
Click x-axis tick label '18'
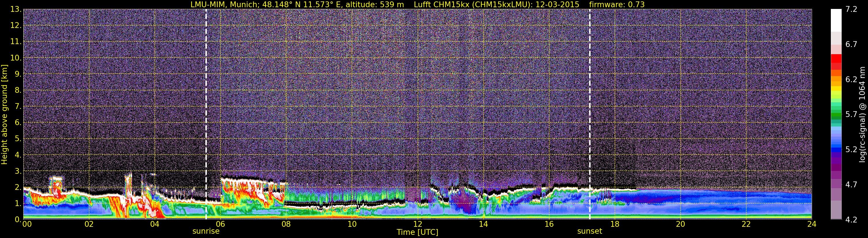pos(614,224)
